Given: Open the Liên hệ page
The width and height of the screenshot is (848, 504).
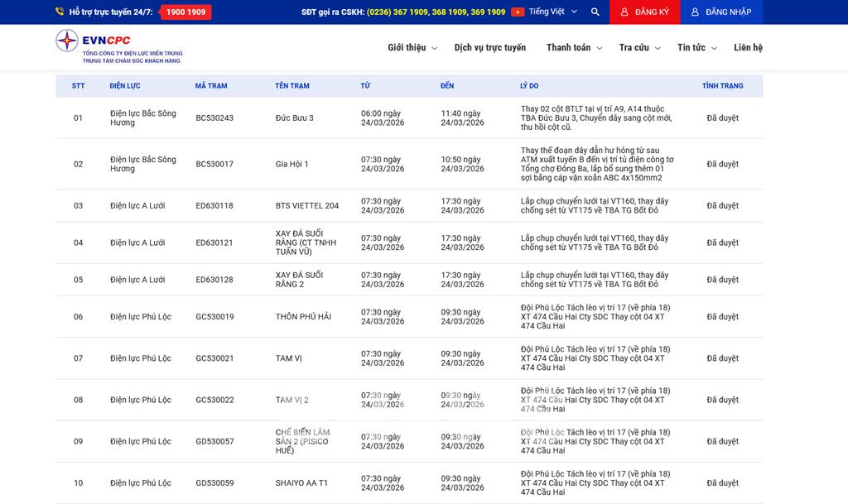Looking at the screenshot, I should (748, 48).
